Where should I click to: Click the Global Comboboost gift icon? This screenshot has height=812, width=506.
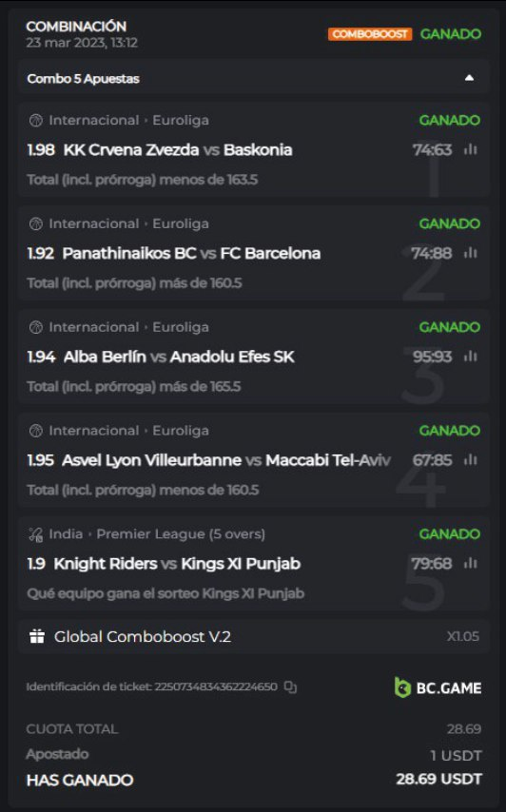click(x=37, y=636)
